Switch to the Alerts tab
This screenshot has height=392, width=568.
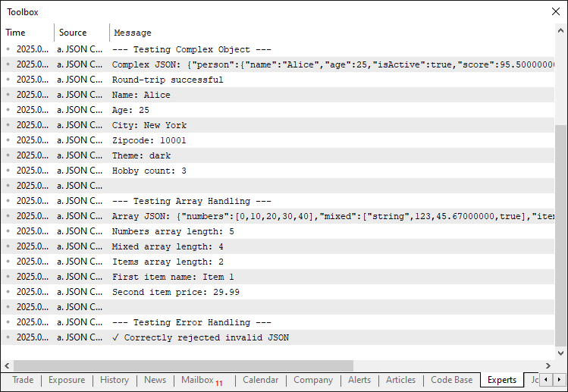pyautogui.click(x=359, y=380)
